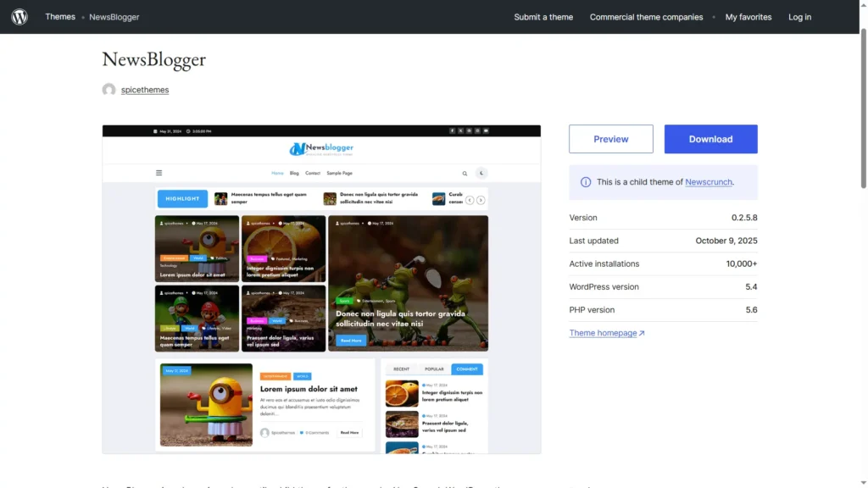Open My favorites
This screenshot has width=868, height=488.
(x=748, y=17)
